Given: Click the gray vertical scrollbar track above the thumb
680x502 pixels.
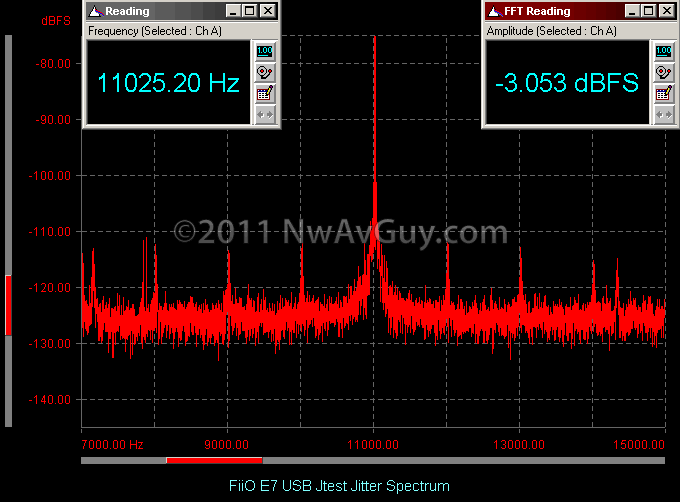Looking at the screenshot, I should tap(8, 155).
